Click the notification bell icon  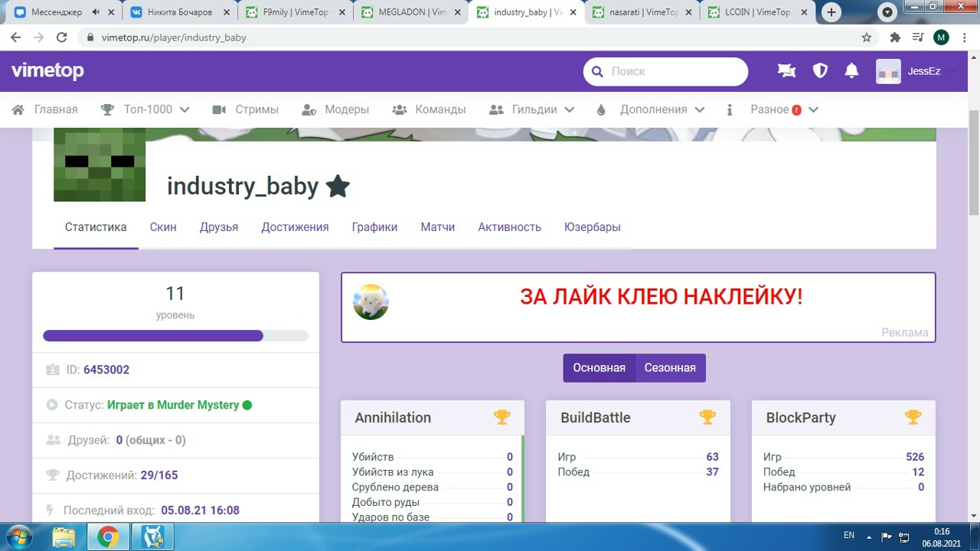(851, 71)
